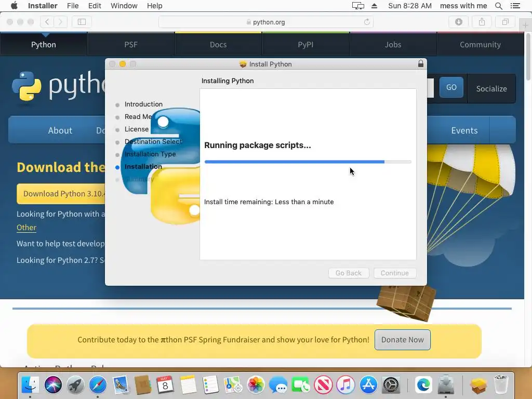Open News icon in dock
Image resolution: width=532 pixels, height=399 pixels.
coord(323,385)
